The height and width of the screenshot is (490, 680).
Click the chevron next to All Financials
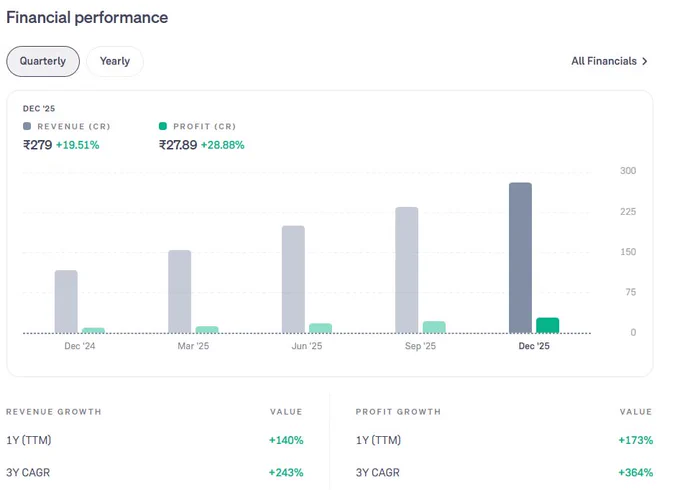[645, 61]
